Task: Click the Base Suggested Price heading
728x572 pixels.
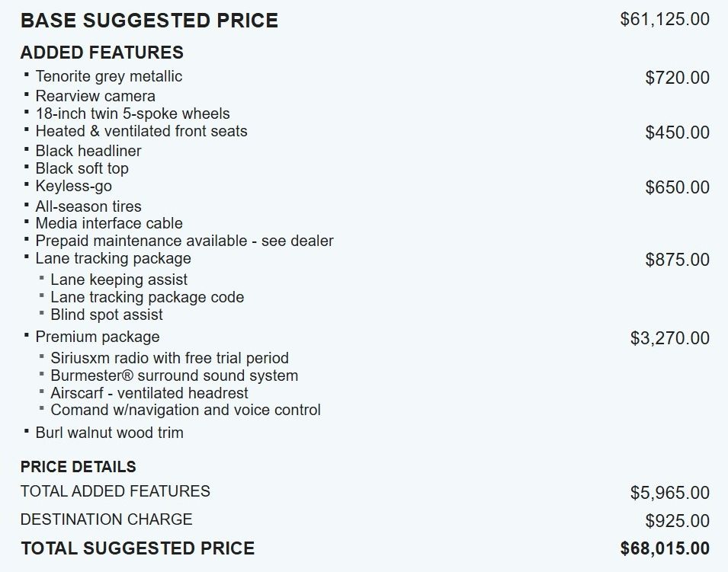Action: (149, 21)
